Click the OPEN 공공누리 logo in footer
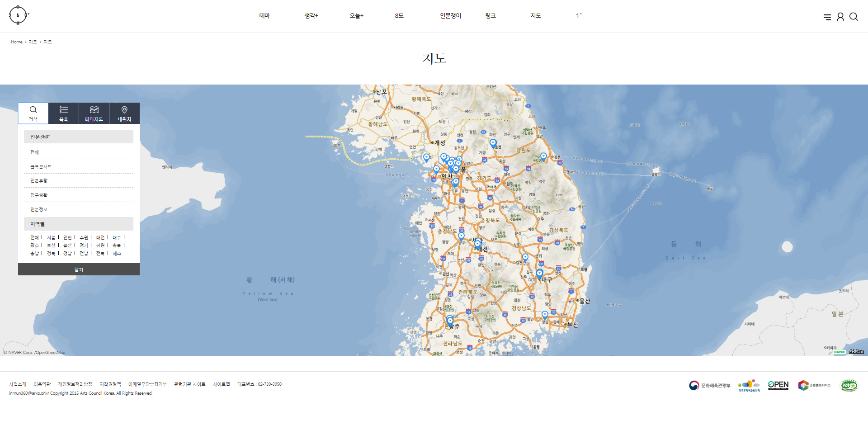The height and width of the screenshot is (425, 868). click(778, 385)
